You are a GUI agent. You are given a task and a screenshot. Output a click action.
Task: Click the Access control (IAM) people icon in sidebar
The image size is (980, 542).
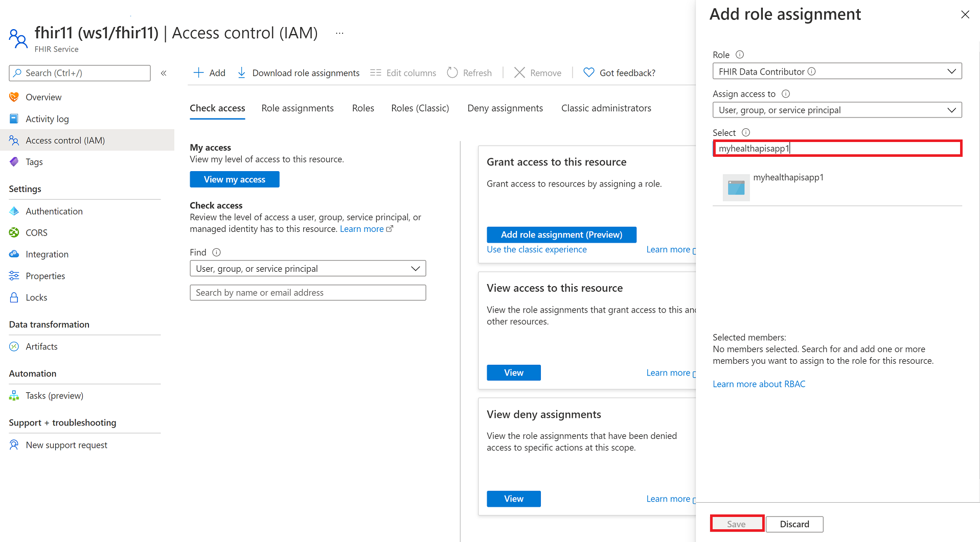14,140
